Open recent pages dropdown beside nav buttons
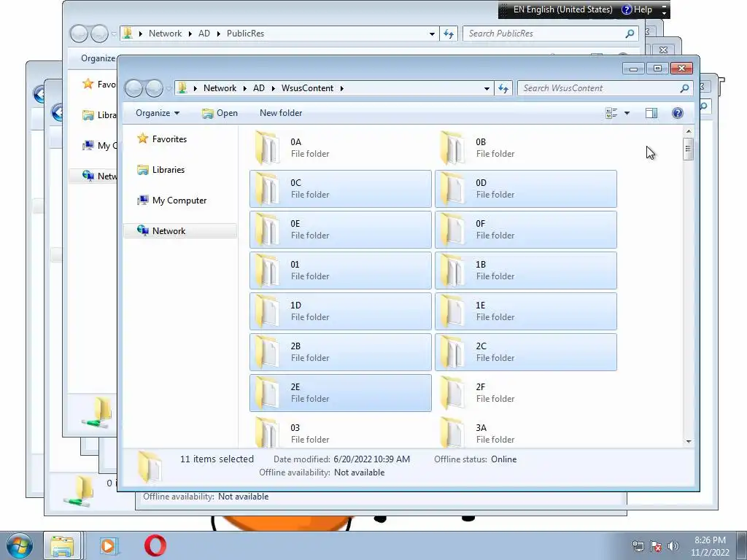This screenshot has width=747, height=560. pyautogui.click(x=169, y=88)
